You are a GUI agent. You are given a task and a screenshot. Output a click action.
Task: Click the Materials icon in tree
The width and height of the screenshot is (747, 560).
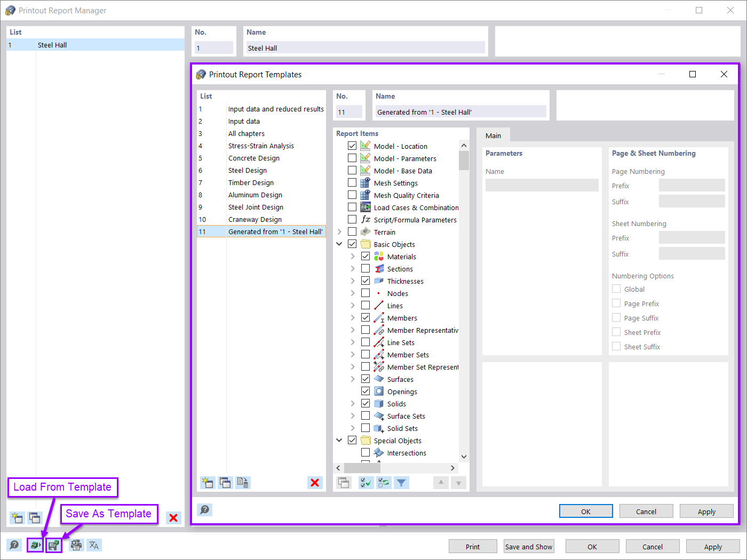(x=379, y=257)
